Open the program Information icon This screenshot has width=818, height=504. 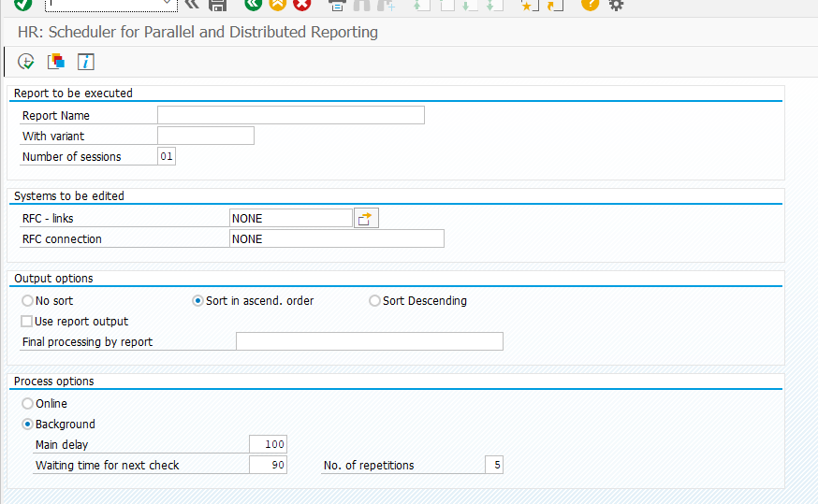(x=86, y=62)
